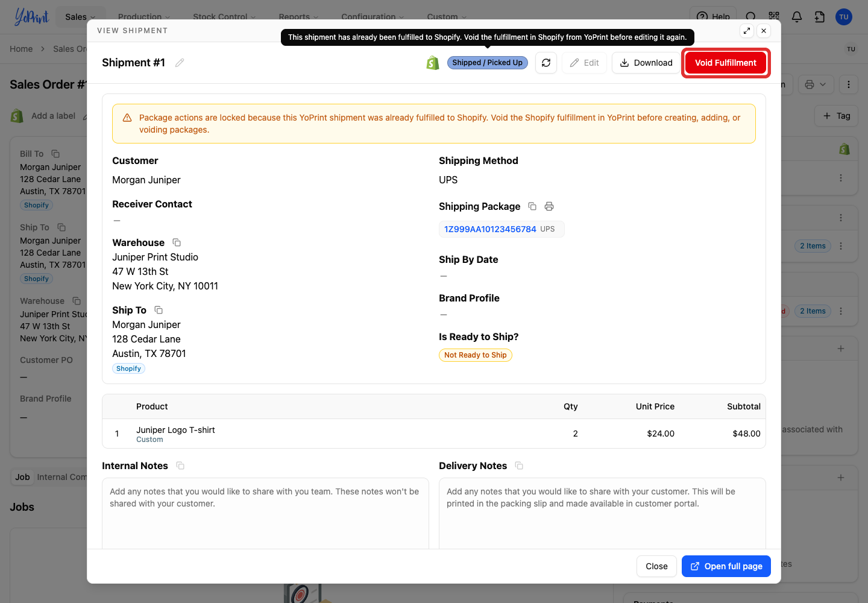Copy the Bill To address in background page
Viewport: 868px width, 603px height.
55,154
